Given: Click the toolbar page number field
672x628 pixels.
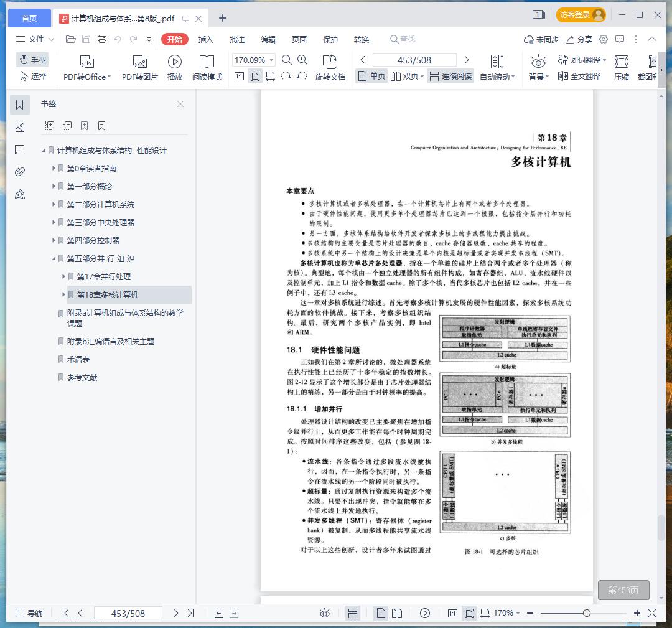Looking at the screenshot, I should pyautogui.click(x=414, y=60).
